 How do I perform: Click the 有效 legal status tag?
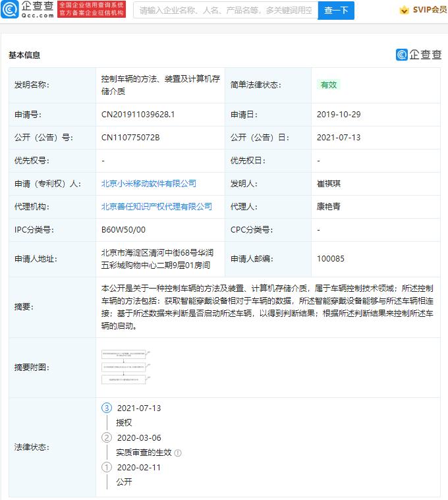coord(329,85)
